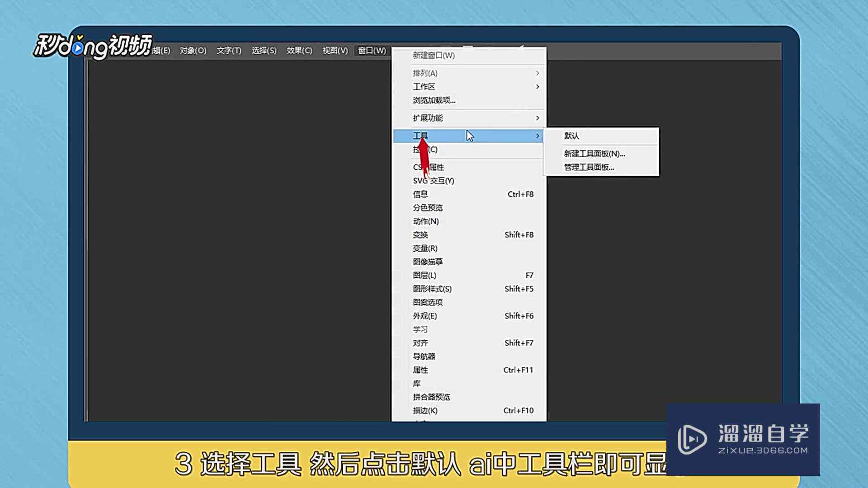Open the 选择(S) menu
The image size is (868, 488).
click(x=264, y=51)
